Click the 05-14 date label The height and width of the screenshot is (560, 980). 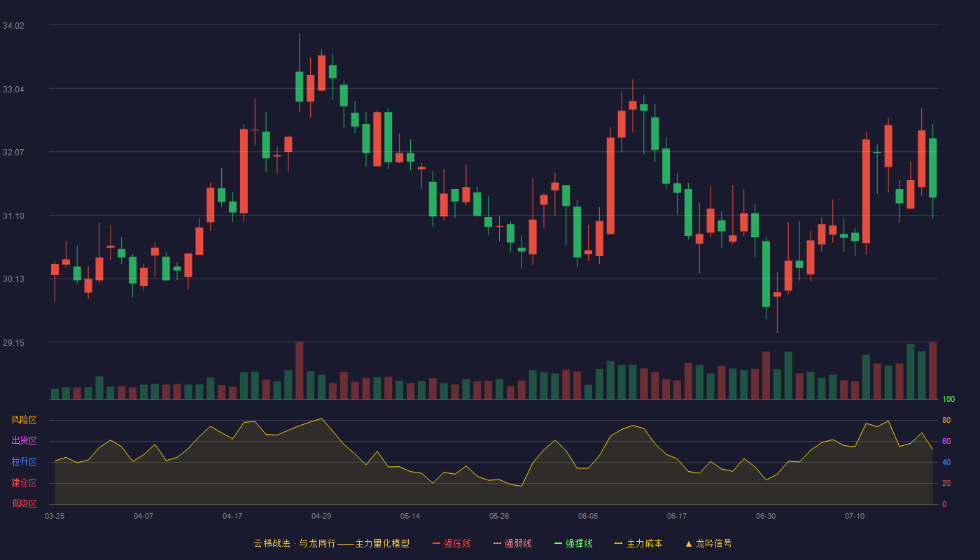(410, 516)
